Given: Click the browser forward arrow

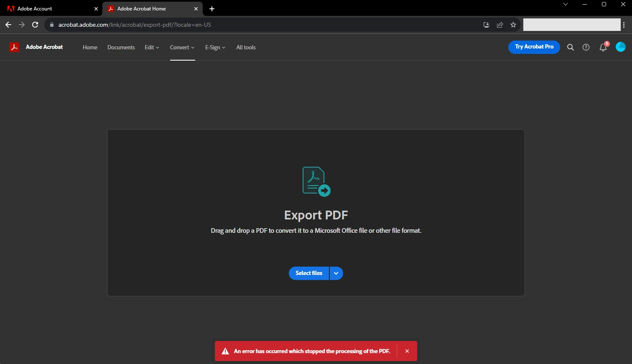Looking at the screenshot, I should [22, 25].
